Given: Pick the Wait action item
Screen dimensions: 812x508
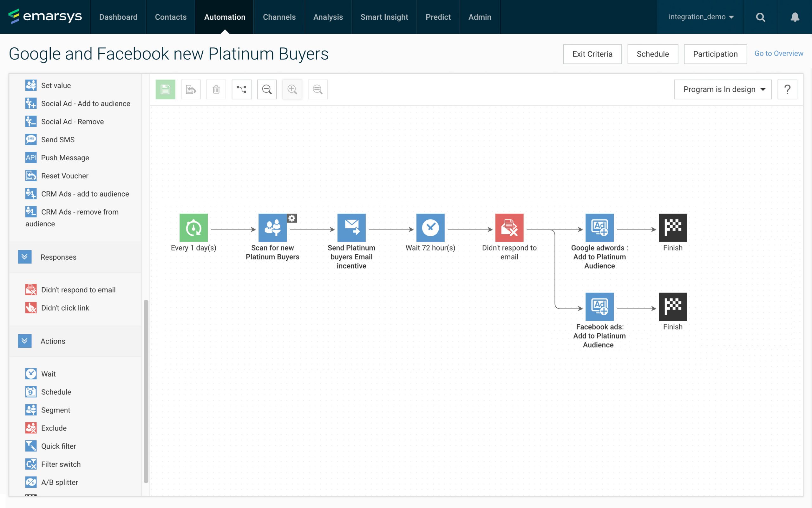Looking at the screenshot, I should pyautogui.click(x=41, y=374).
